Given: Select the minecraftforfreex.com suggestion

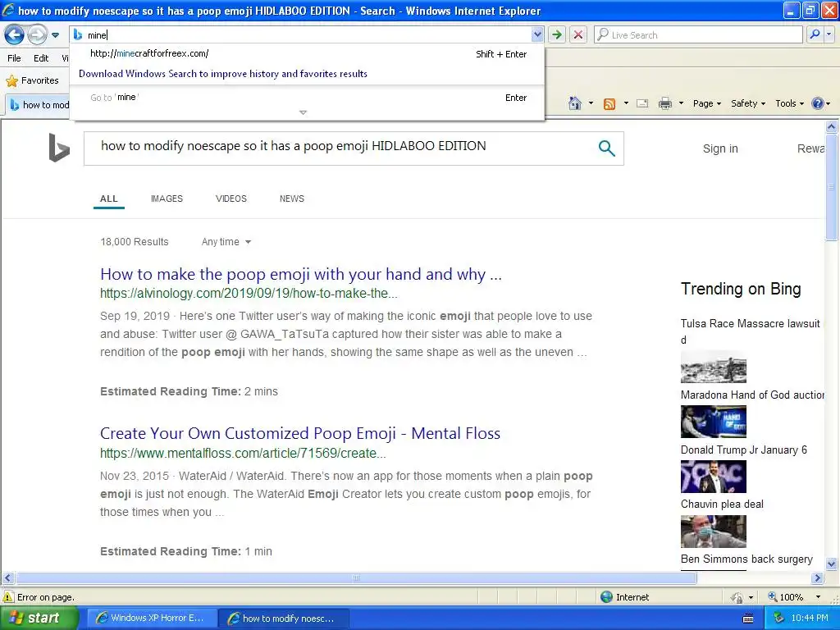Looking at the screenshot, I should [307, 53].
